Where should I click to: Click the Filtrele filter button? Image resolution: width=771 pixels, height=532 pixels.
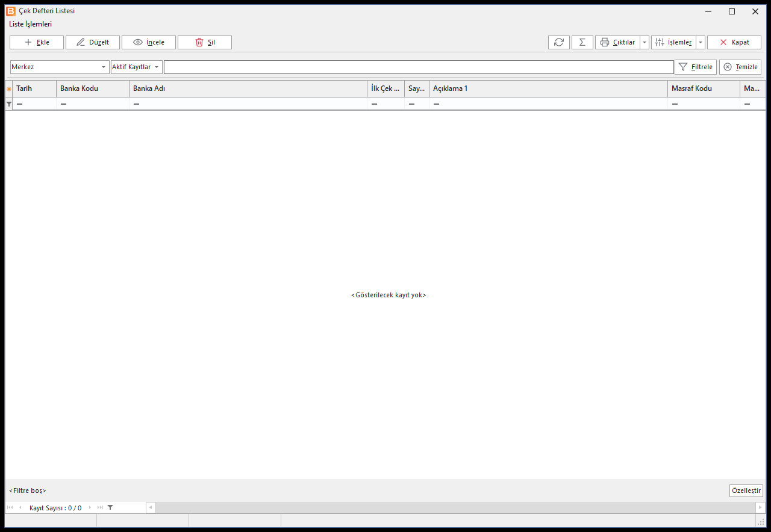(x=696, y=67)
